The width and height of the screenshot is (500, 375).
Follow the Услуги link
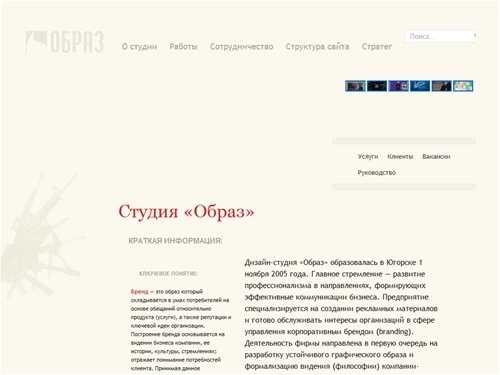[368, 156]
